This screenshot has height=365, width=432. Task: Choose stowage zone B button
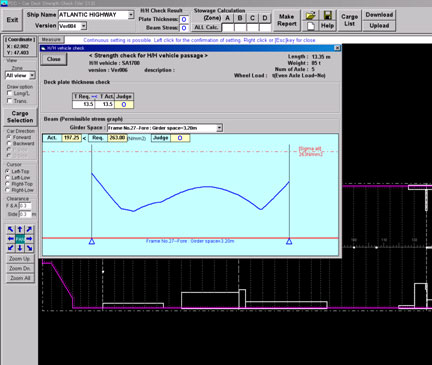pos(240,18)
